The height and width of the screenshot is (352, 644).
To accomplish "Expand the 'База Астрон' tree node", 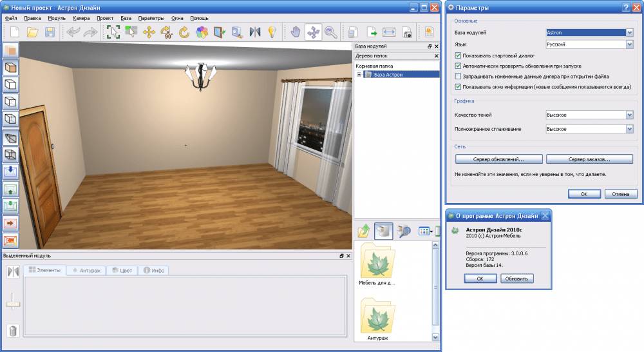I will 359,75.
